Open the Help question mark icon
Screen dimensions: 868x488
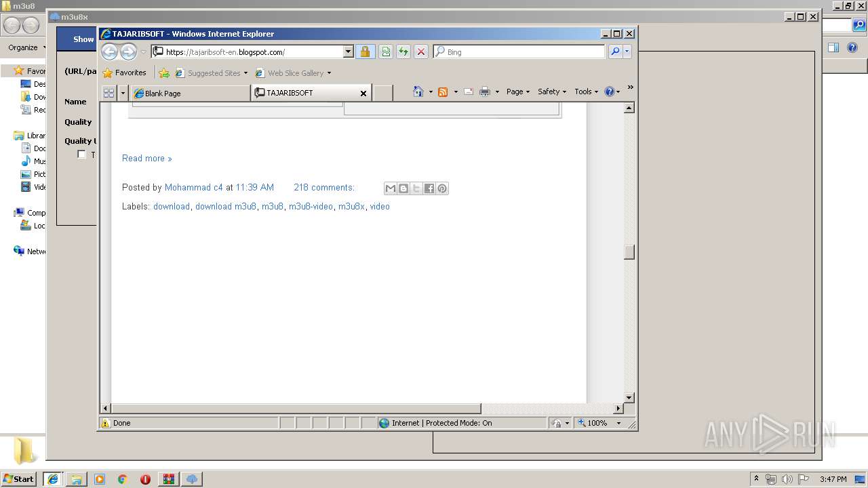click(x=609, y=91)
